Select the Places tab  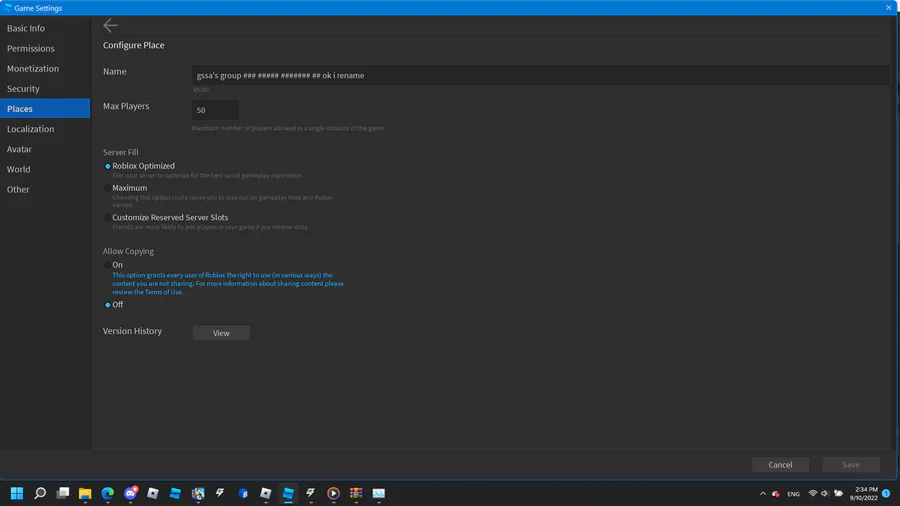(45, 108)
